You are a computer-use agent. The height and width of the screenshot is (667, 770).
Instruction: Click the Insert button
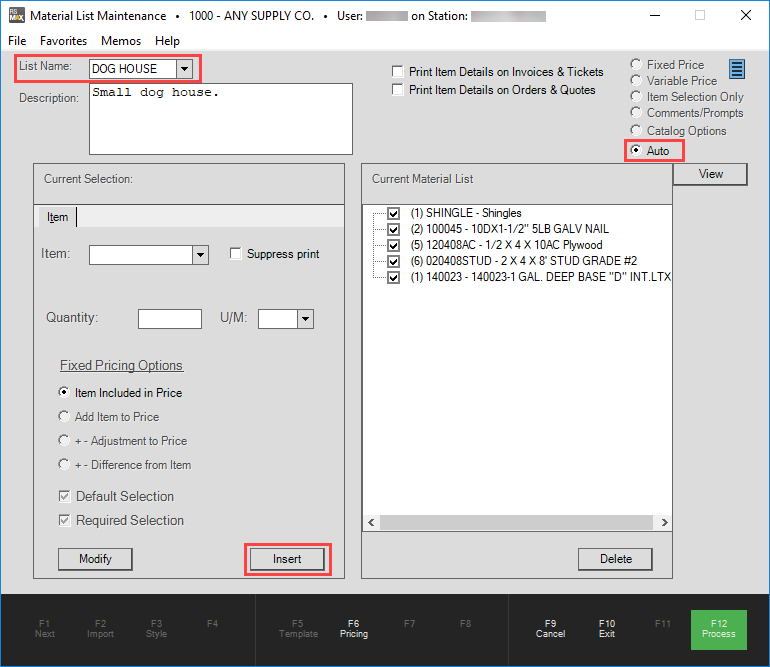click(287, 559)
